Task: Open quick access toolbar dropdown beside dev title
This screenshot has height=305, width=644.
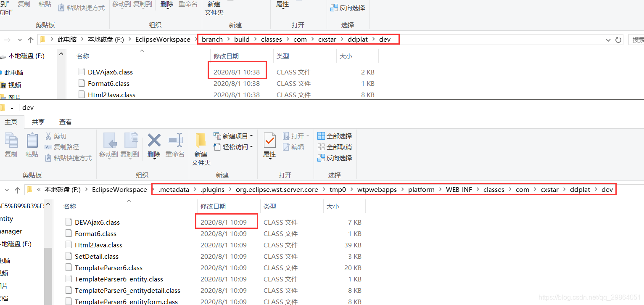Action: coord(12,108)
